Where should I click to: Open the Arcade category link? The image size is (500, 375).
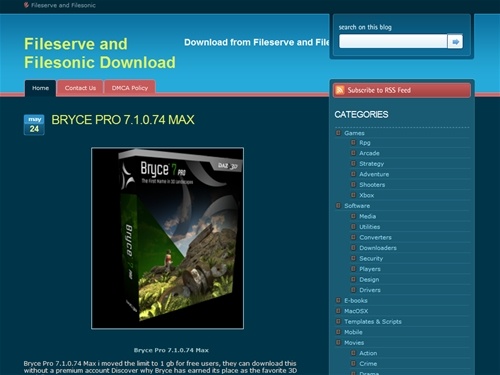[369, 153]
